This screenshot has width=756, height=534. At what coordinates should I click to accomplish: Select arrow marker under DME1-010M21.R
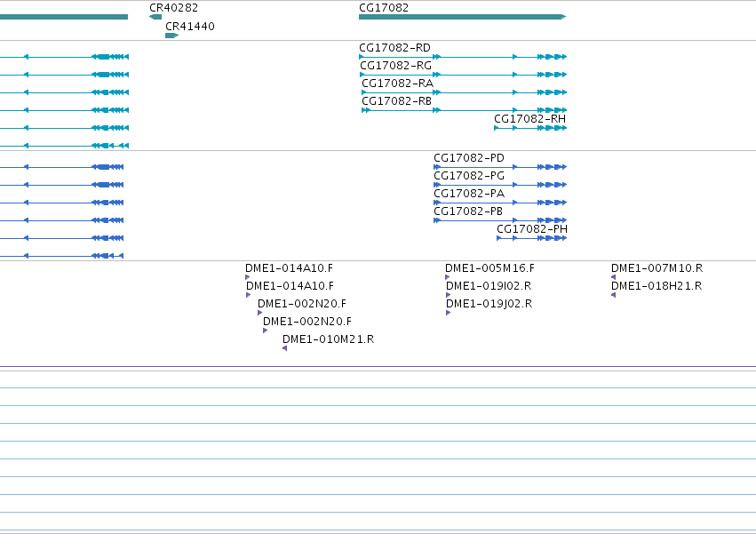coord(284,348)
